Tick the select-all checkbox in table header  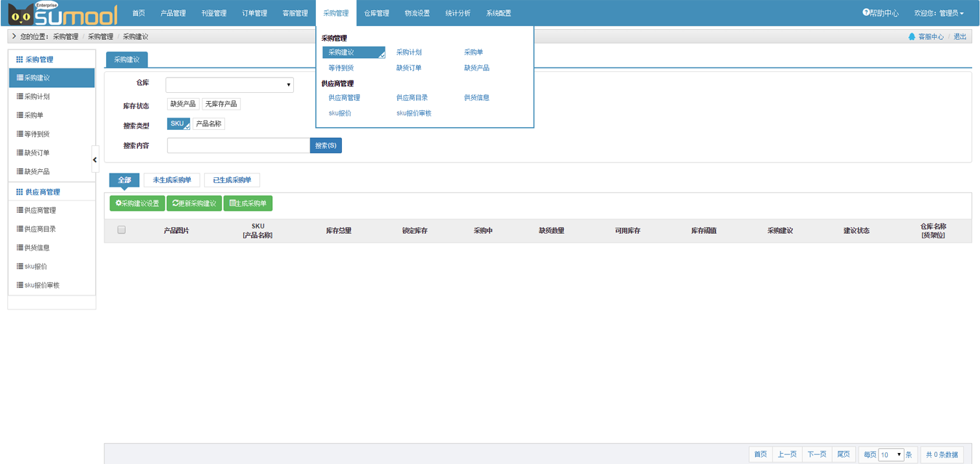121,230
